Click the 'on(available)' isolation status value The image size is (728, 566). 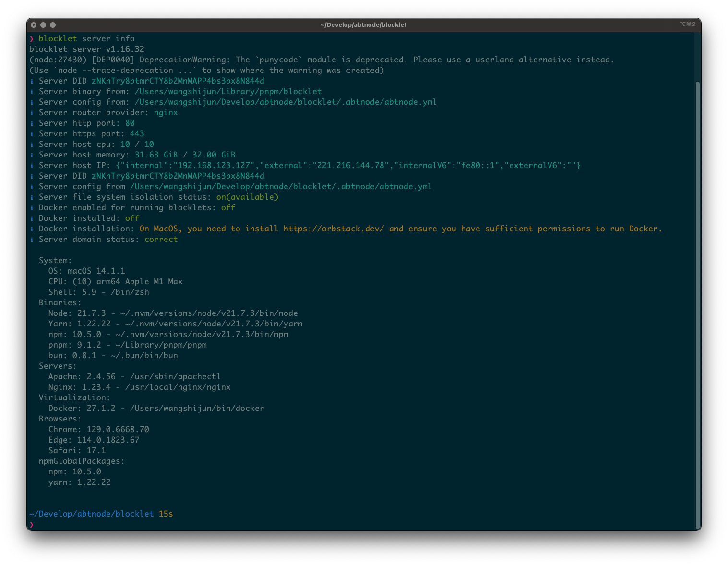(247, 197)
